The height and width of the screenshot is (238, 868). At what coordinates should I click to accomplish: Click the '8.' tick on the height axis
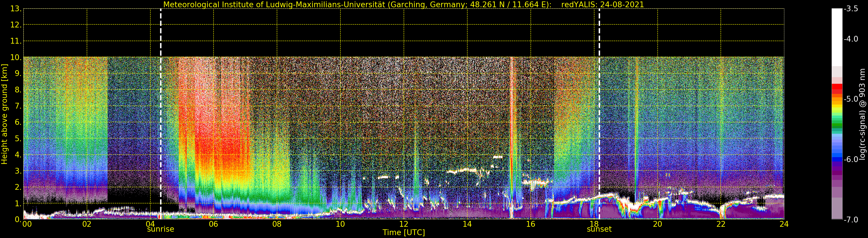[x=18, y=90]
